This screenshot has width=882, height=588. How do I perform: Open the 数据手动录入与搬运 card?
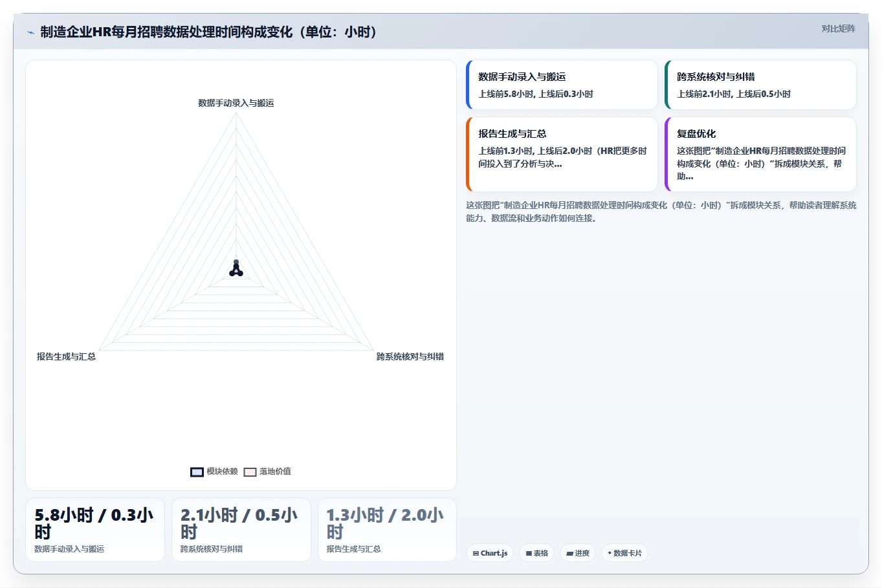(x=561, y=85)
